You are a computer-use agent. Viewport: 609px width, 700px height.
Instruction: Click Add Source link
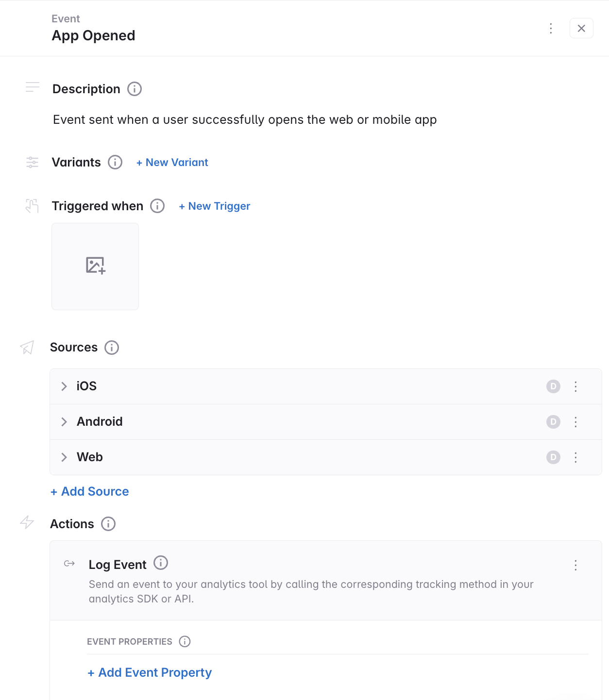click(90, 491)
